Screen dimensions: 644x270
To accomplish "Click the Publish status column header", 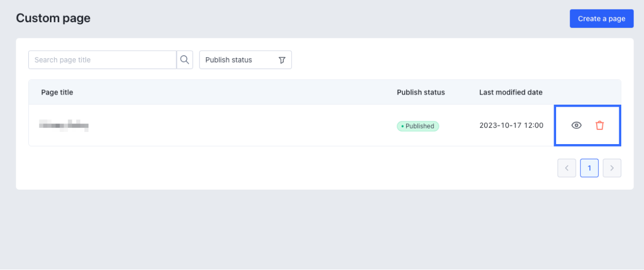I will click(421, 92).
